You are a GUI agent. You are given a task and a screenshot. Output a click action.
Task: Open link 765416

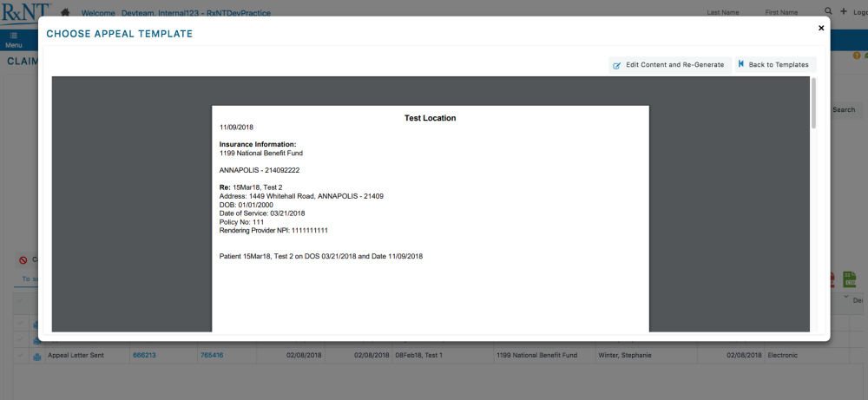pos(212,355)
